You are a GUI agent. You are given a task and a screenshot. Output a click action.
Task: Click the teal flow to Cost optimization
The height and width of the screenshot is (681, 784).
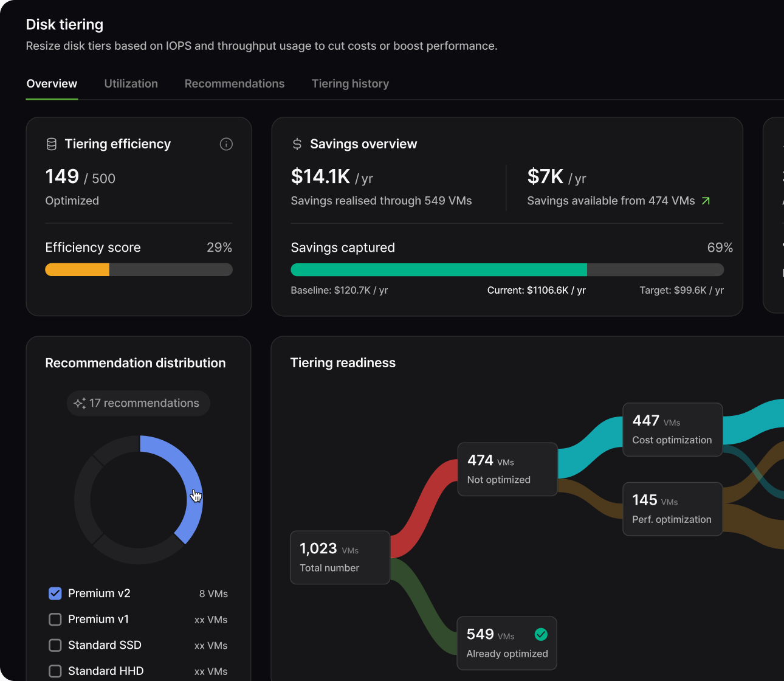tap(590, 447)
